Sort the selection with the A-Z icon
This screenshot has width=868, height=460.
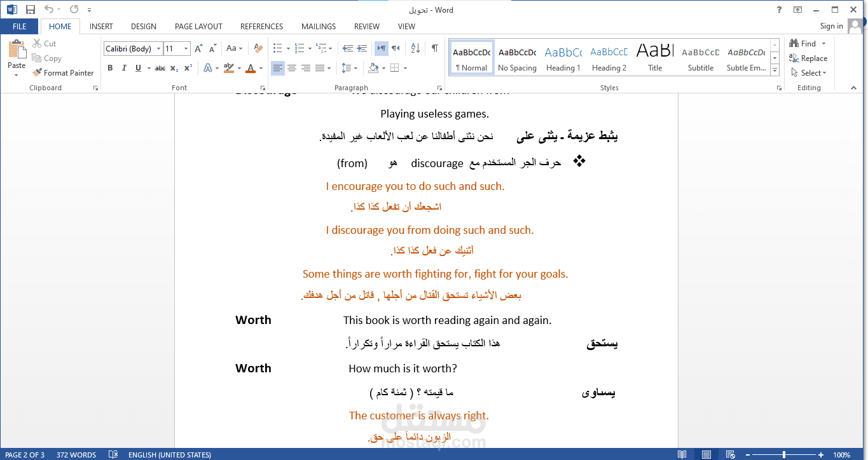415,48
